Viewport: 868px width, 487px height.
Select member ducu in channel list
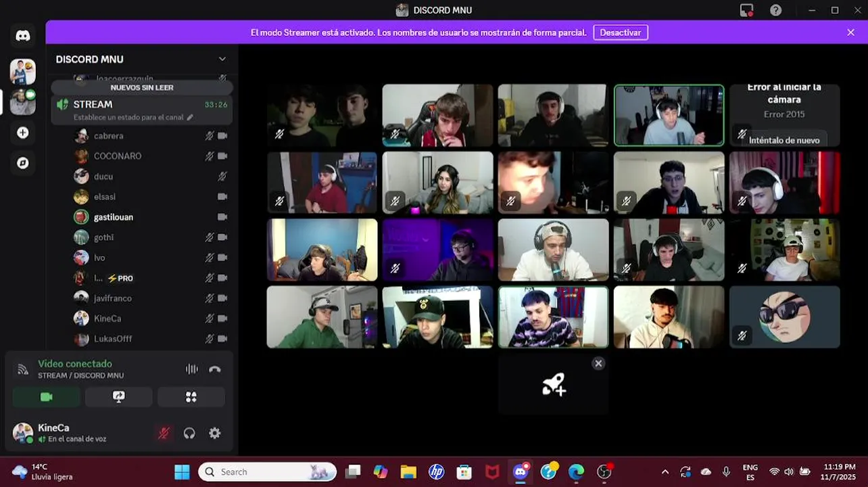[103, 177]
